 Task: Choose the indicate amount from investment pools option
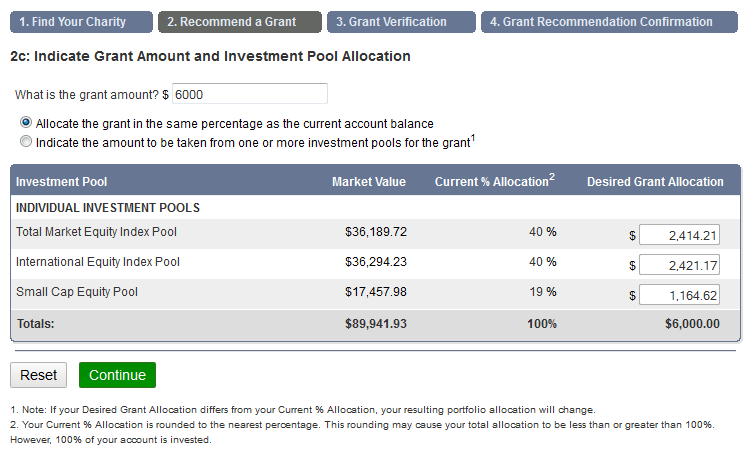click(26, 142)
